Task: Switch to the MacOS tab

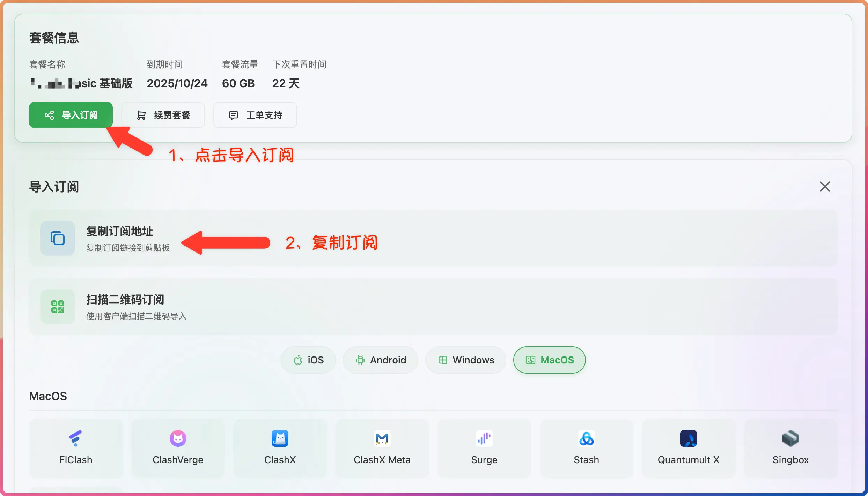Action: click(549, 360)
